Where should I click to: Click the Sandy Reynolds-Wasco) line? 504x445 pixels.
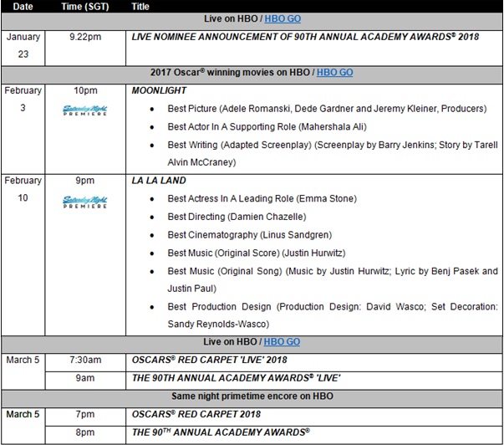(218, 324)
